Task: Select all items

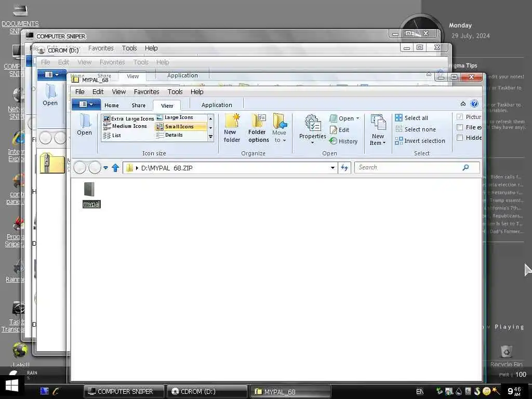Action: click(411, 118)
